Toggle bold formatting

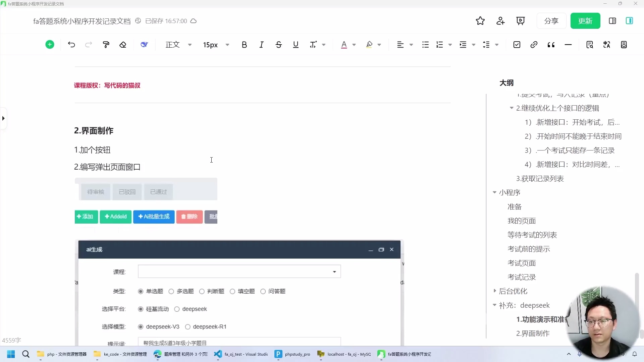(244, 45)
